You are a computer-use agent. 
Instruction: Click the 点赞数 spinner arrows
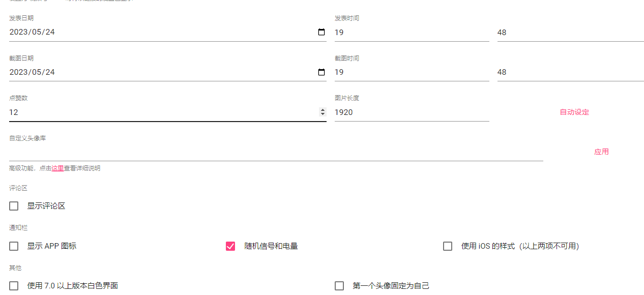coord(323,112)
